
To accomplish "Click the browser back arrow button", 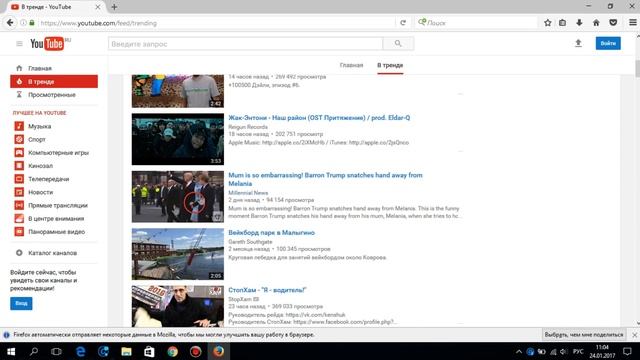I will (x=10, y=23).
